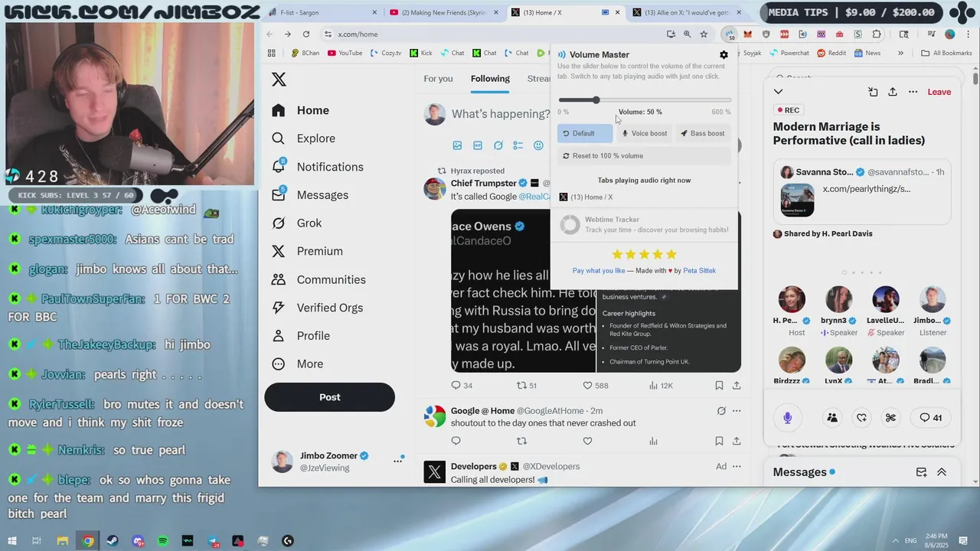Open Grok in the X sidebar

click(x=297, y=223)
